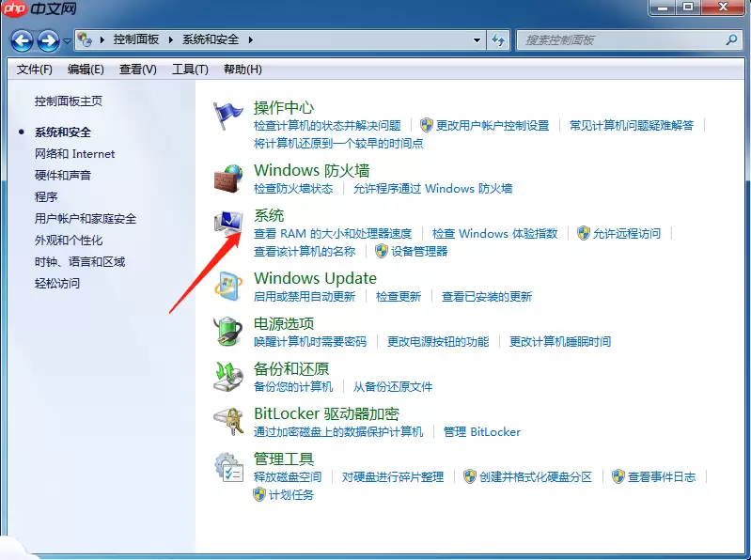Click the System computer monitor icon
The image size is (751, 560).
228,223
